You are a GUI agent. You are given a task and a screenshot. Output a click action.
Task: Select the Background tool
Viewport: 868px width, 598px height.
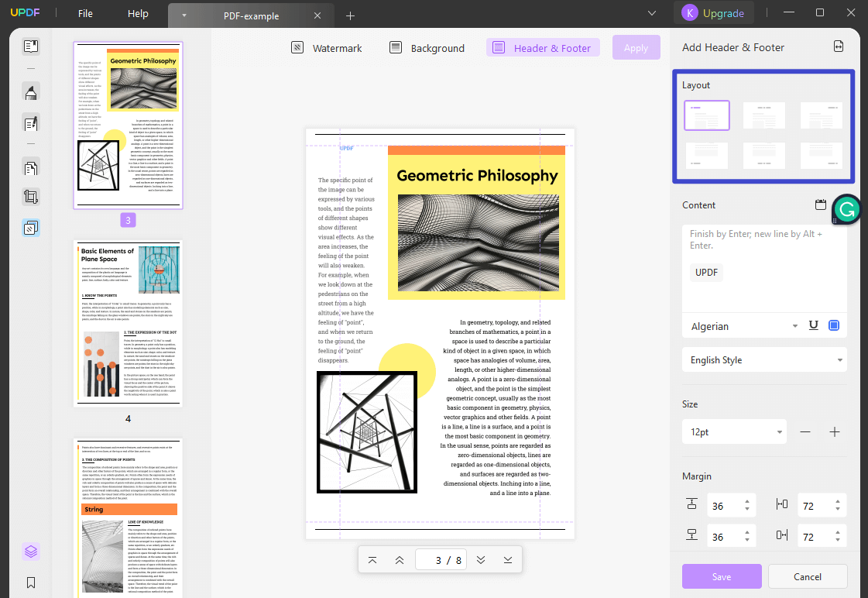pyautogui.click(x=426, y=47)
